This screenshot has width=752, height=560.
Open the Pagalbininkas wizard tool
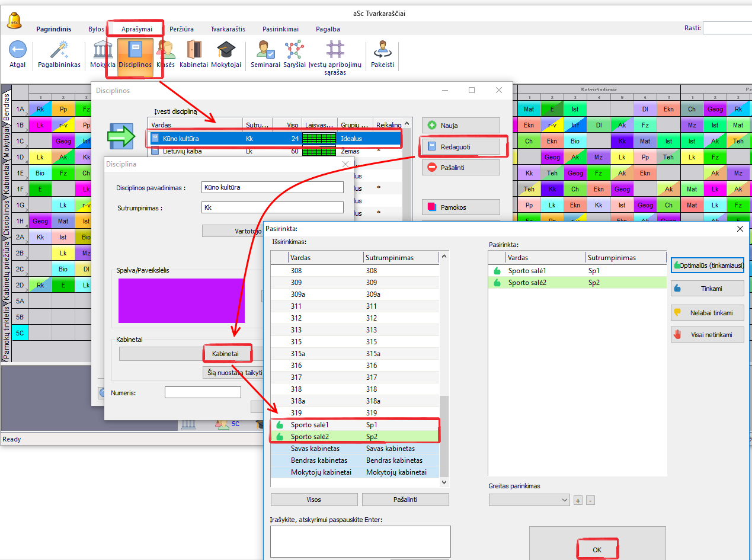[x=59, y=50]
